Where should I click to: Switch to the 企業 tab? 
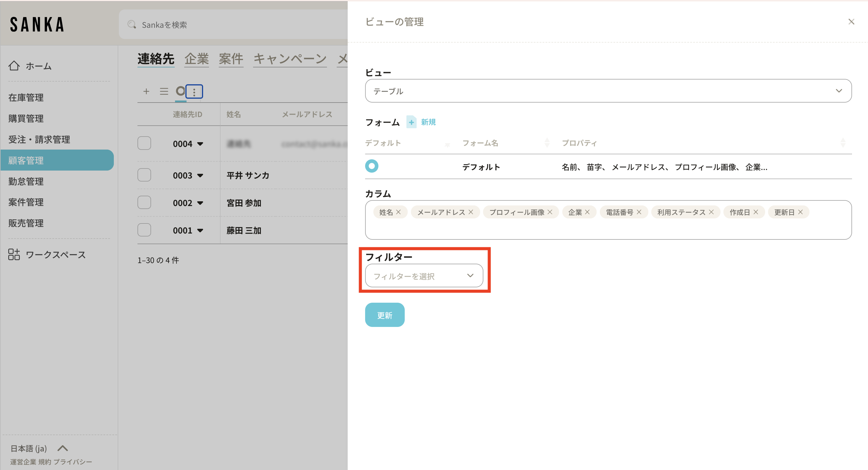click(x=196, y=59)
